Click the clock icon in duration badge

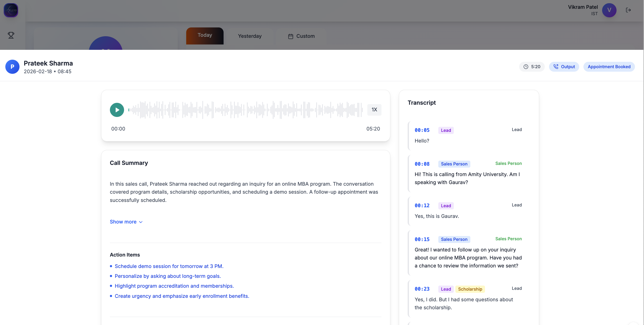pos(526,67)
